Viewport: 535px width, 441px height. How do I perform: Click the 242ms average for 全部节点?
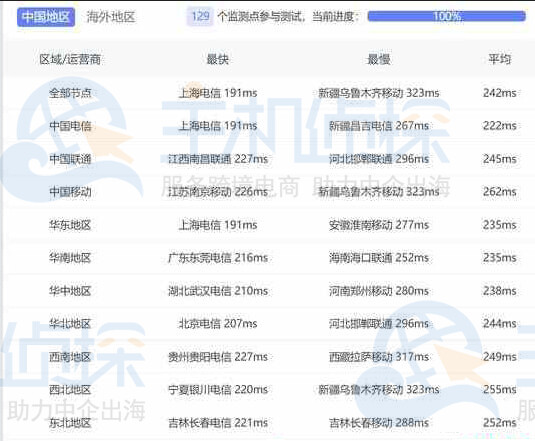[x=500, y=93]
